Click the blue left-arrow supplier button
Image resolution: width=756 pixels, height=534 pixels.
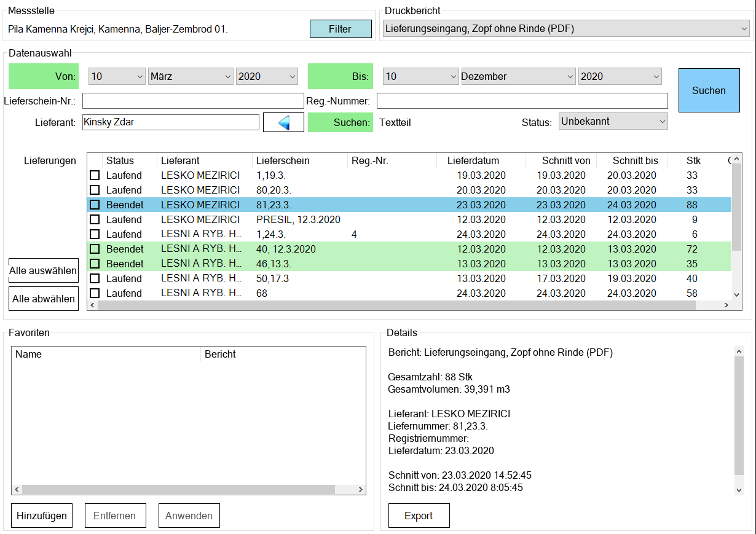283,122
